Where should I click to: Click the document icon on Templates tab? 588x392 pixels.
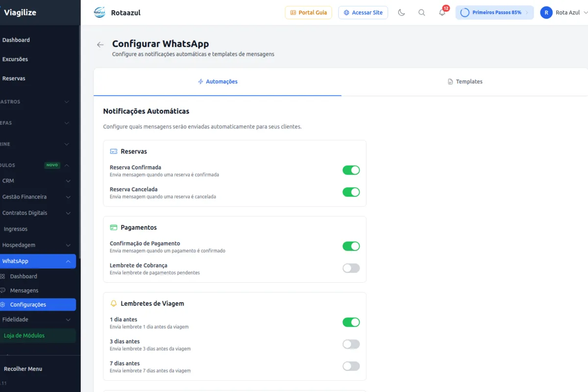[x=450, y=82]
